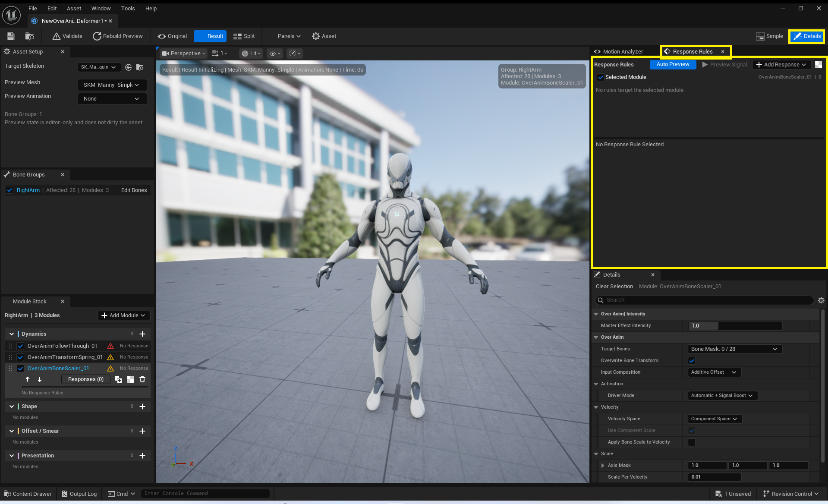The height and width of the screenshot is (504, 828).
Task: Open the Driver Mode dropdown
Action: (x=723, y=396)
